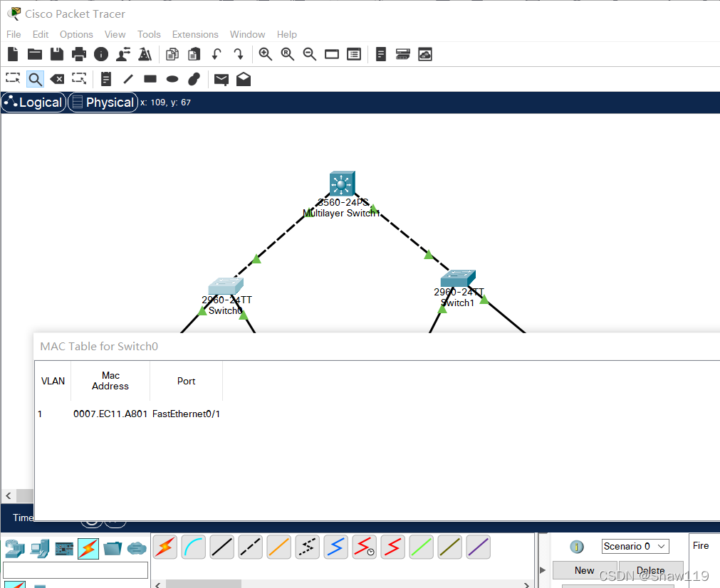720x588 pixels.
Task: Click the Port column header
Action: pos(186,381)
